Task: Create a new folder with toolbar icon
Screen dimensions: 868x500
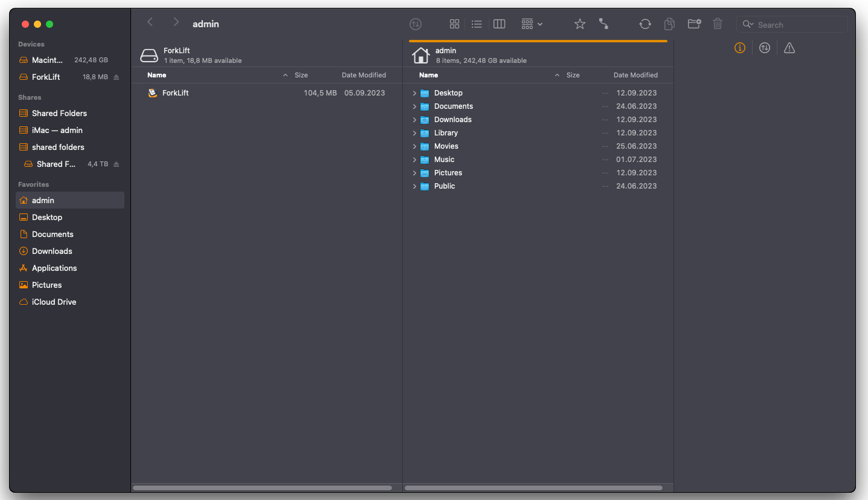Action: 694,24
